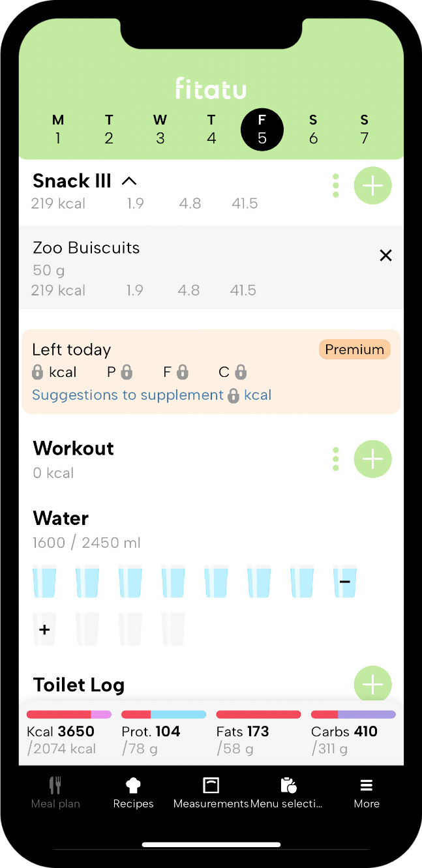Open Suggestions to supplement link

point(128,395)
